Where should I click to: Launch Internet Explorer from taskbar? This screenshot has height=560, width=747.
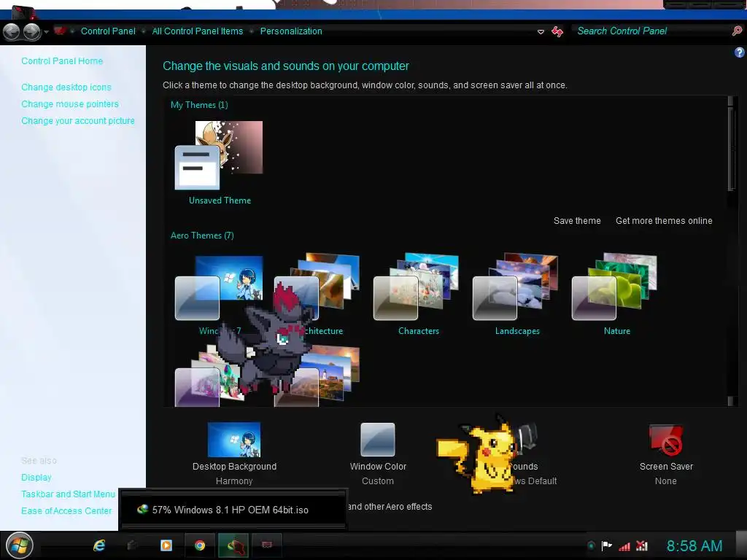click(x=99, y=545)
